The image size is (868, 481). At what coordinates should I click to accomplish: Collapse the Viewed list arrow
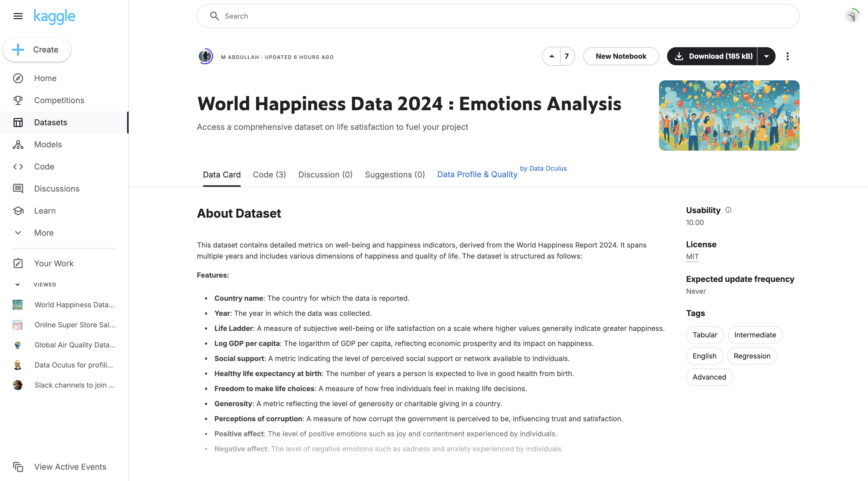click(x=18, y=285)
